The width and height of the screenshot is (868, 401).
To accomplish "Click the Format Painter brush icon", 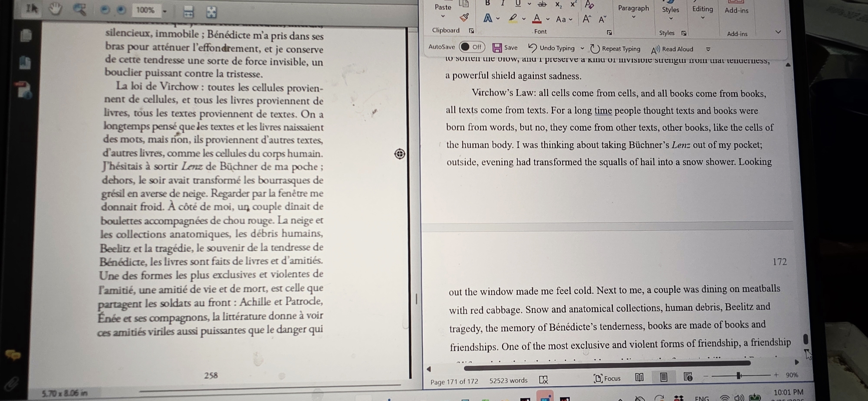I will pos(464,17).
